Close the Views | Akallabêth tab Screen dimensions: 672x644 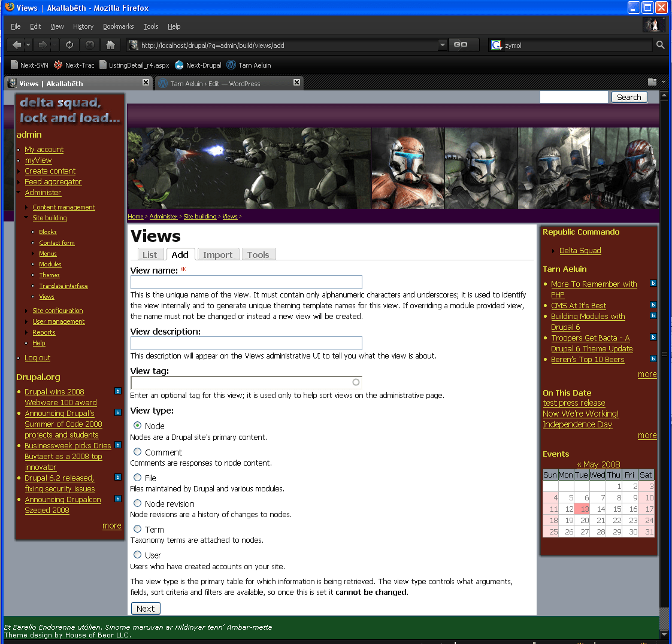(146, 82)
